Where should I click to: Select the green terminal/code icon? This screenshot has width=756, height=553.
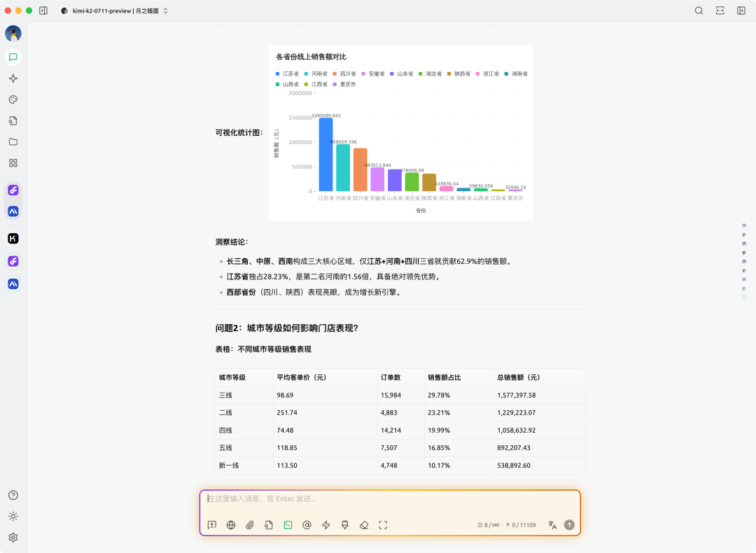pyautogui.click(x=288, y=524)
